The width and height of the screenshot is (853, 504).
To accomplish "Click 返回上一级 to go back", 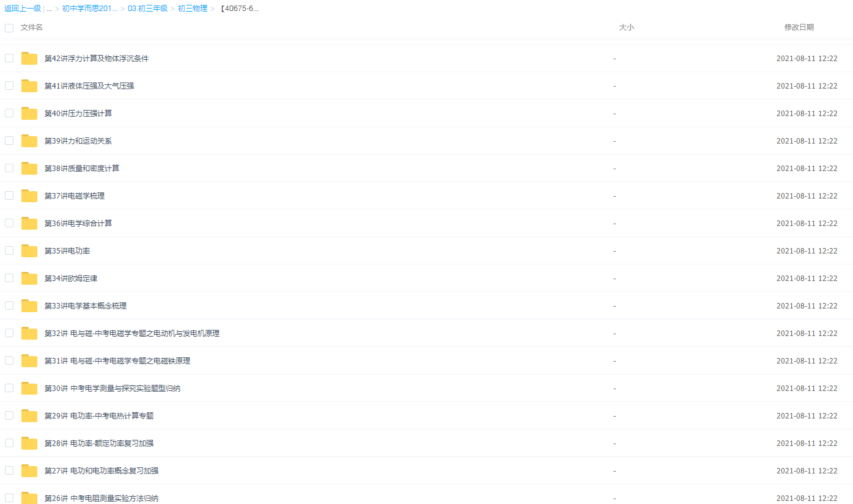I will [23, 9].
